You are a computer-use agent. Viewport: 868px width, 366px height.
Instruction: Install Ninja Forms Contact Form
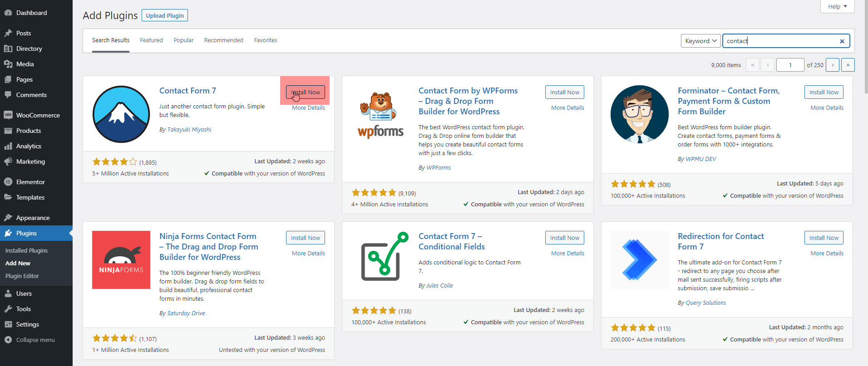click(306, 238)
